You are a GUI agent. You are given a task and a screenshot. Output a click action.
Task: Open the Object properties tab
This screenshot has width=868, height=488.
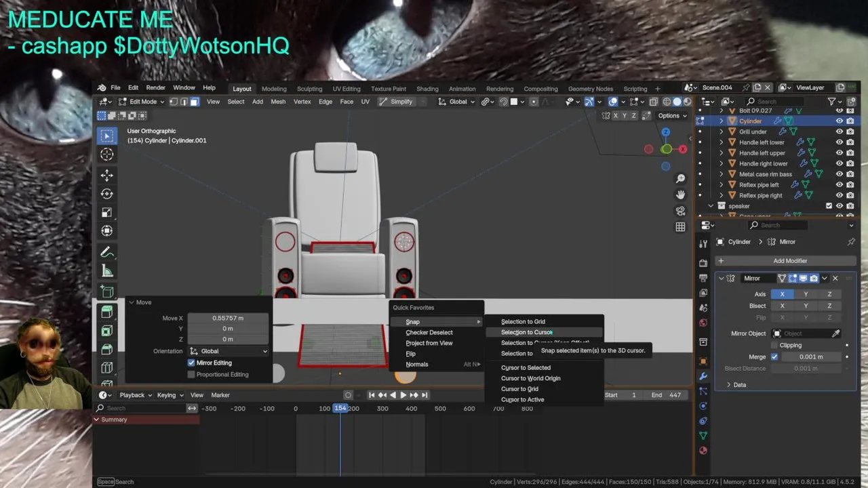pyautogui.click(x=703, y=361)
